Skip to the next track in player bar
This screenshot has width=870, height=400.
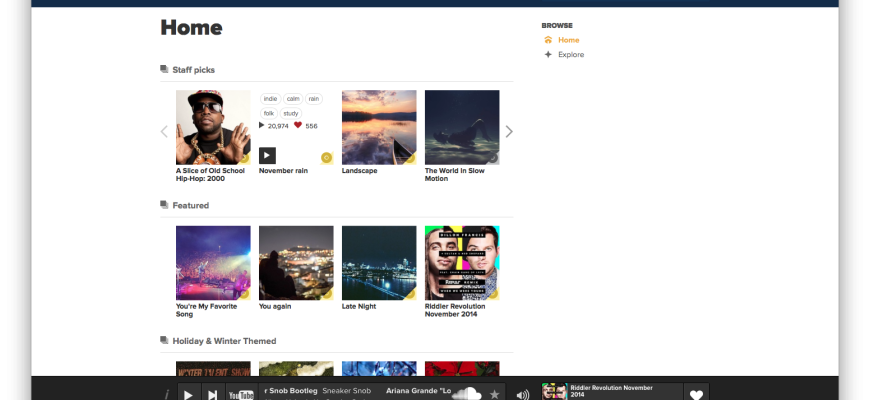tap(213, 394)
